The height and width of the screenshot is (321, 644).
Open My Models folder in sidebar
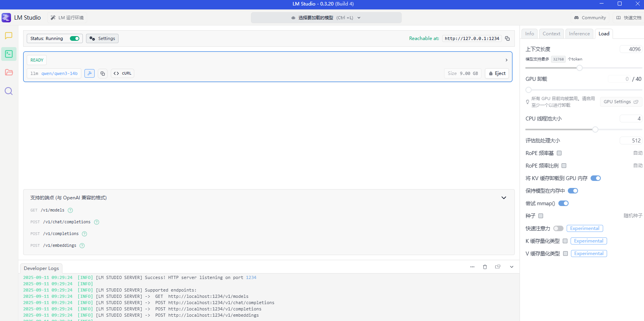[9, 72]
